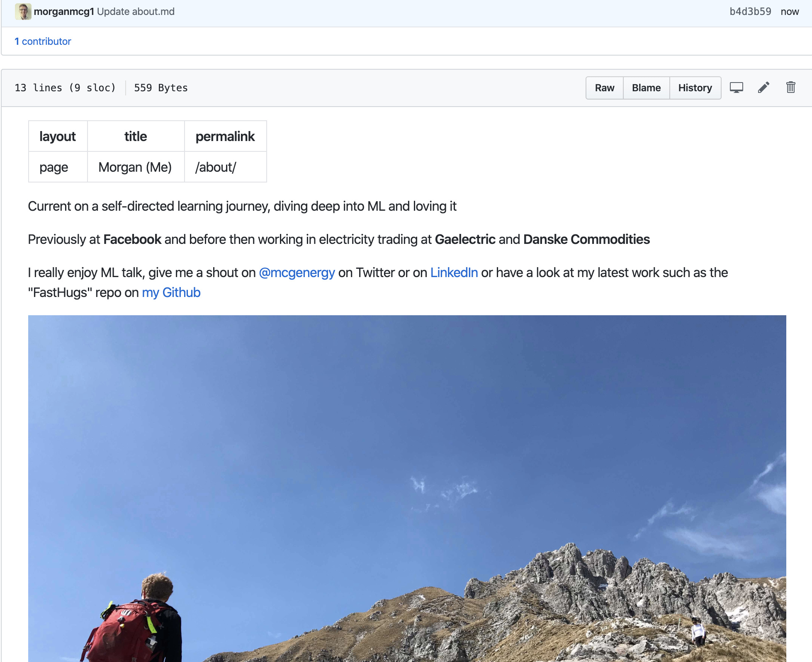Open file in GitHub Desktop icon
This screenshot has width=812, height=662.
736,88
